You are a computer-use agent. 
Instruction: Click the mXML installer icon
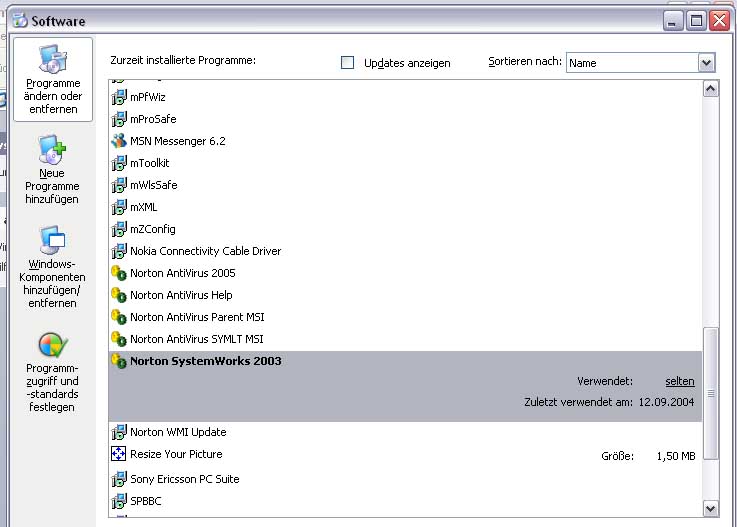(119, 207)
